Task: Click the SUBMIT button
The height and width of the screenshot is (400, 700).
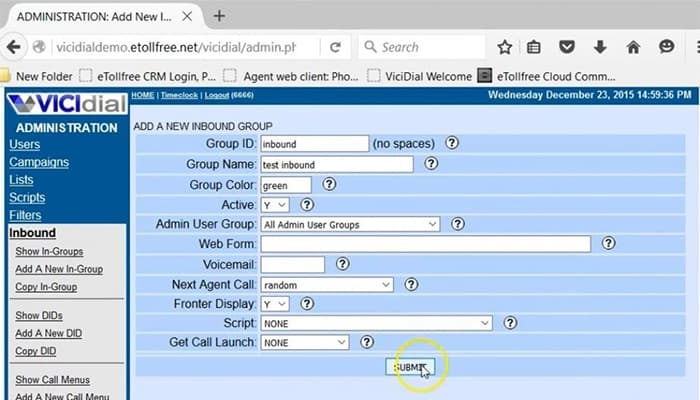Action: (410, 367)
